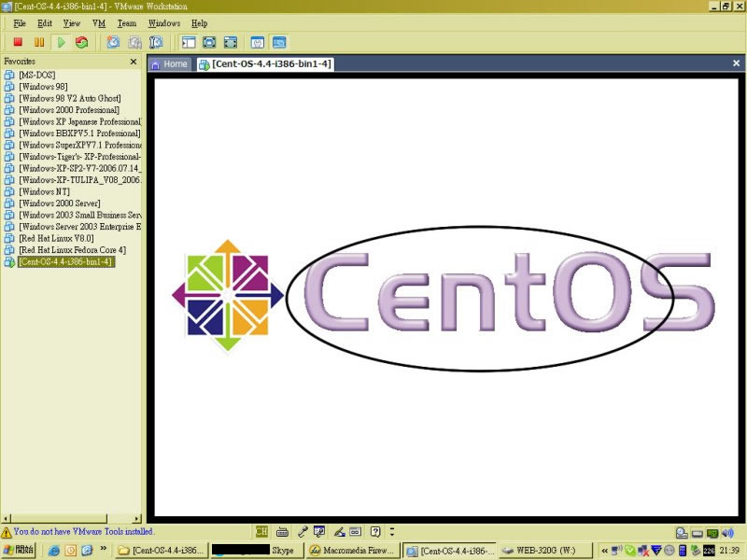Open the Help menu
Screen dimensions: 747x560
(199, 23)
